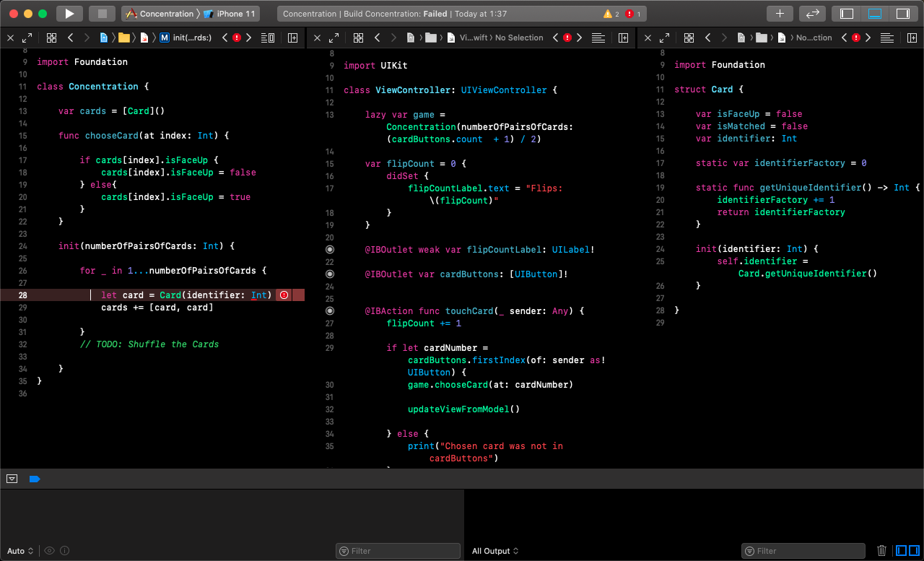Click the flipCountLabel outlet connection circle

[x=330, y=250]
